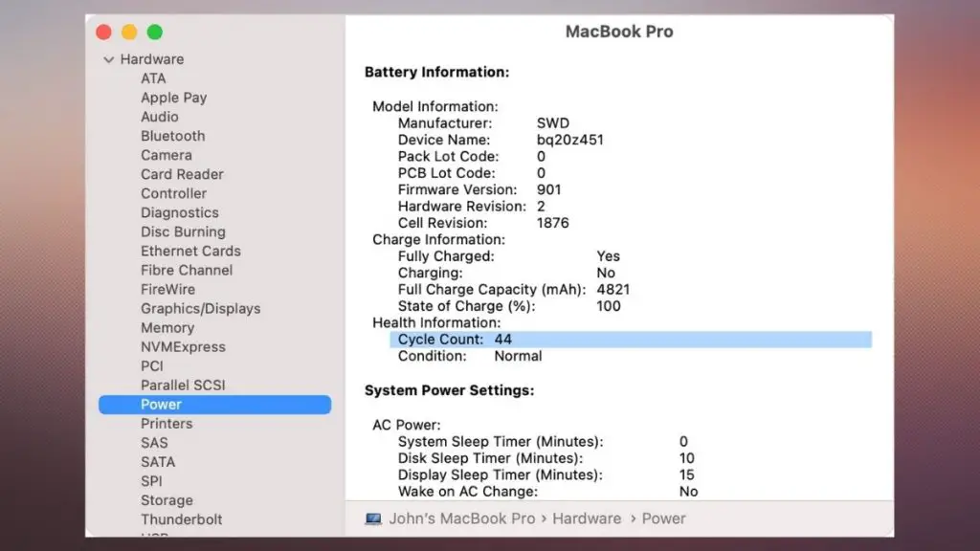Click the Disk Sleep Timer value 10
Viewport: 980px width, 551px height.
(687, 458)
